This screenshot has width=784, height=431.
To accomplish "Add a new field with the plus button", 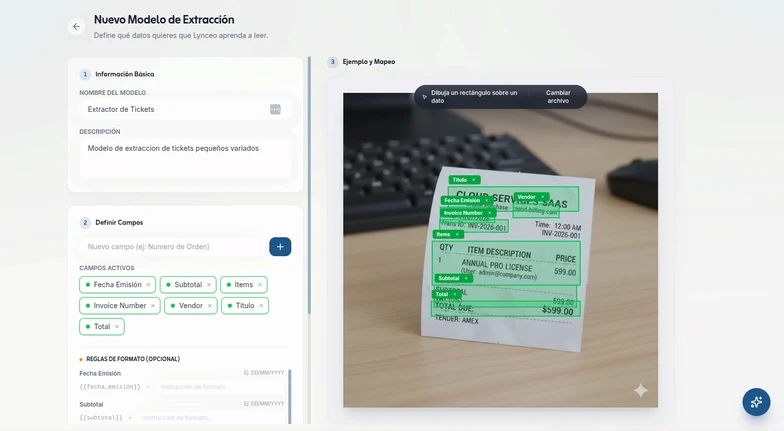I will tap(280, 246).
